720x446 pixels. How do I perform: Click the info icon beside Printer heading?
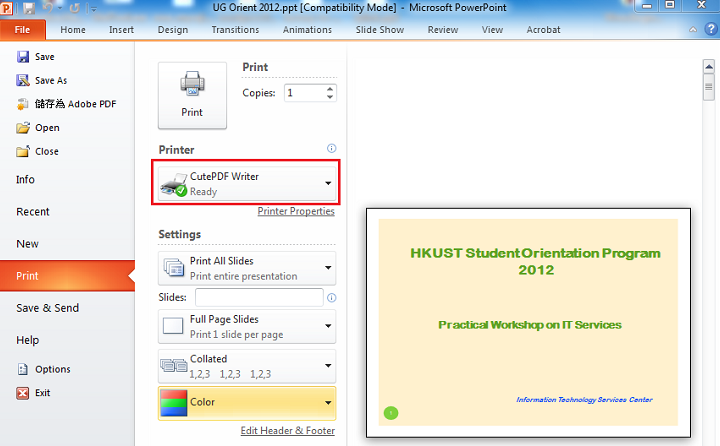tap(331, 148)
